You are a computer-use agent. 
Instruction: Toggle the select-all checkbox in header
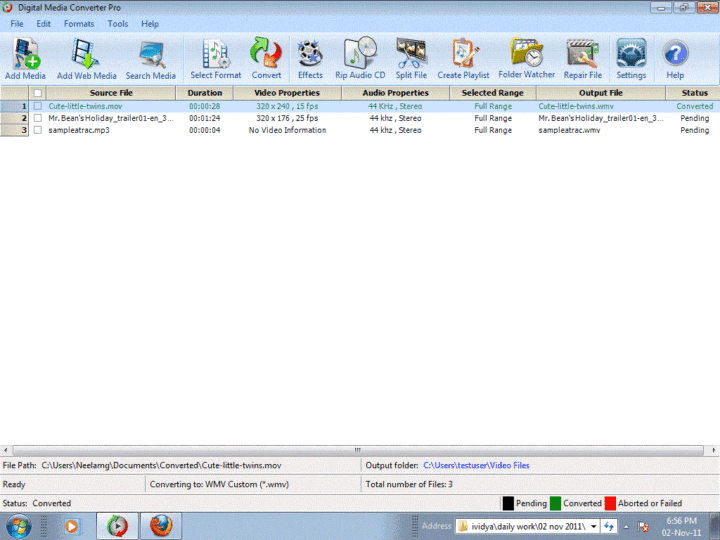pyautogui.click(x=38, y=93)
